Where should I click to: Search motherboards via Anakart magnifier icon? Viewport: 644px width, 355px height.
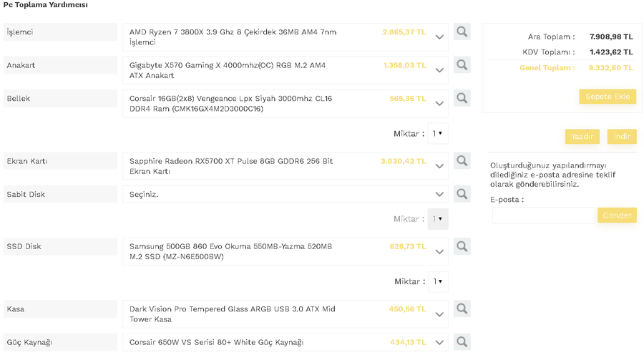[462, 65]
